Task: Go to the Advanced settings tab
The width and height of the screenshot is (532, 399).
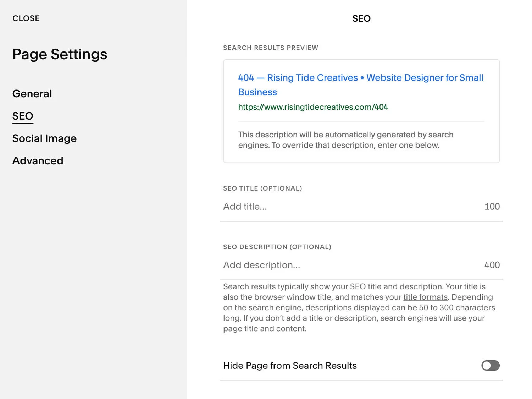Action: (x=38, y=161)
